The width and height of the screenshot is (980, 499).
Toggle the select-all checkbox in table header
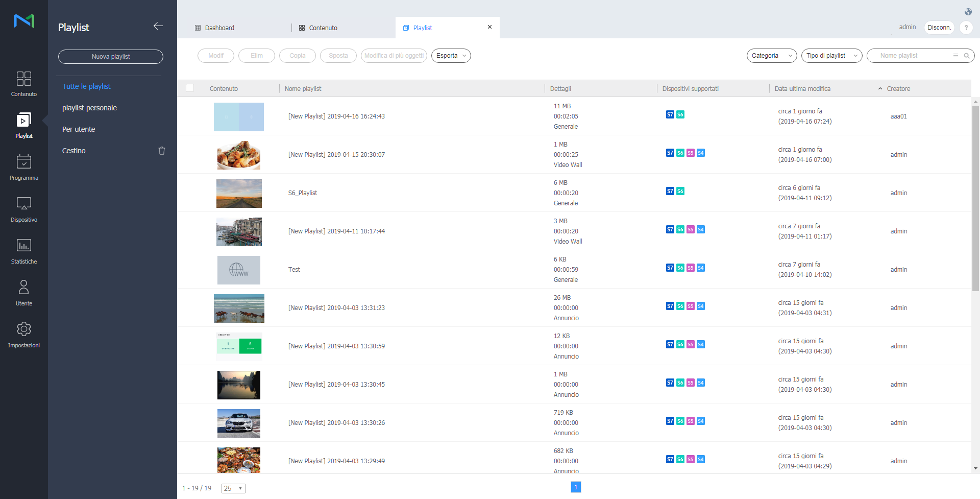point(190,88)
